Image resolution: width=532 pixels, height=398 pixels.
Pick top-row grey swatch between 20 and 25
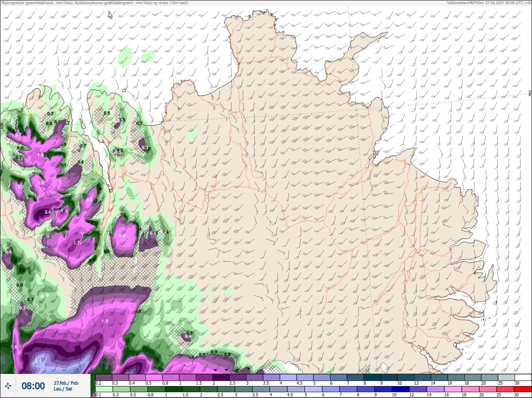[x=490, y=378]
